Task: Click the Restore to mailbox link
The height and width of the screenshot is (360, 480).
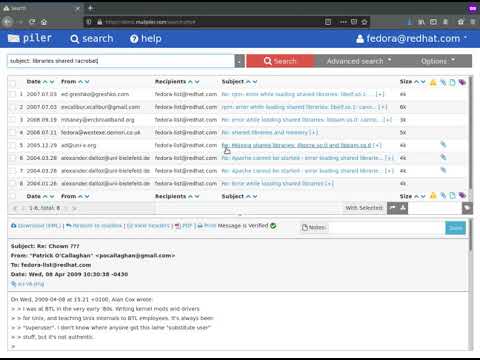Action: tap(94, 226)
